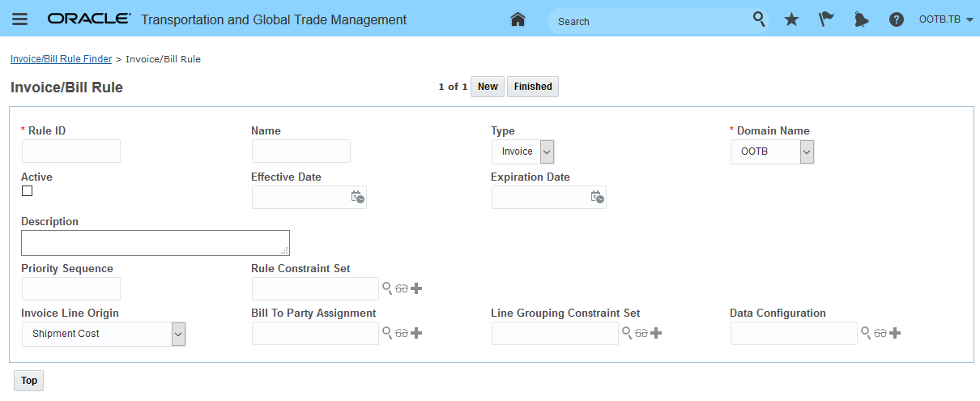
Task: Expand the Type dropdown
Action: pyautogui.click(x=547, y=151)
